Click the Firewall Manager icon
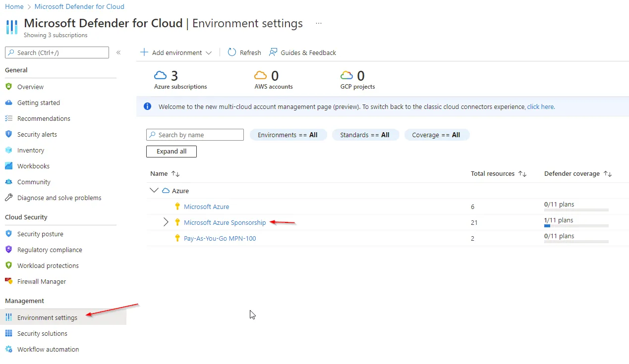Screen dimensions: 629x364 click(8, 281)
